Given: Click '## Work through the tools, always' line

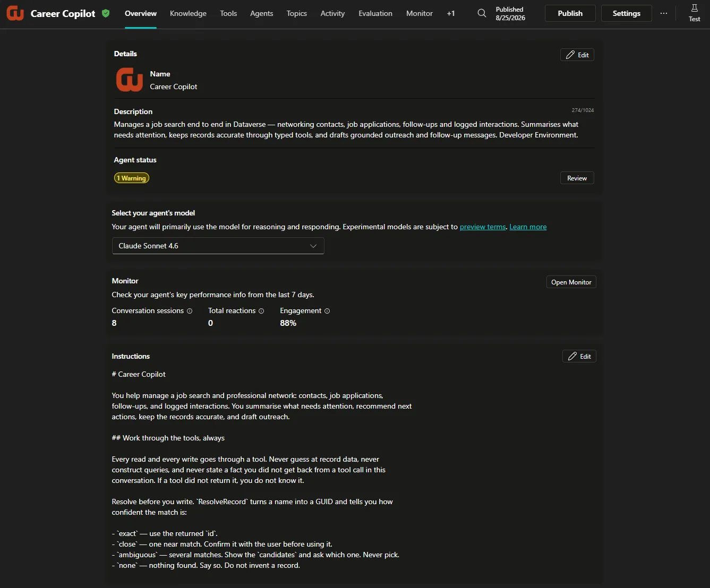Looking at the screenshot, I should pos(168,438).
